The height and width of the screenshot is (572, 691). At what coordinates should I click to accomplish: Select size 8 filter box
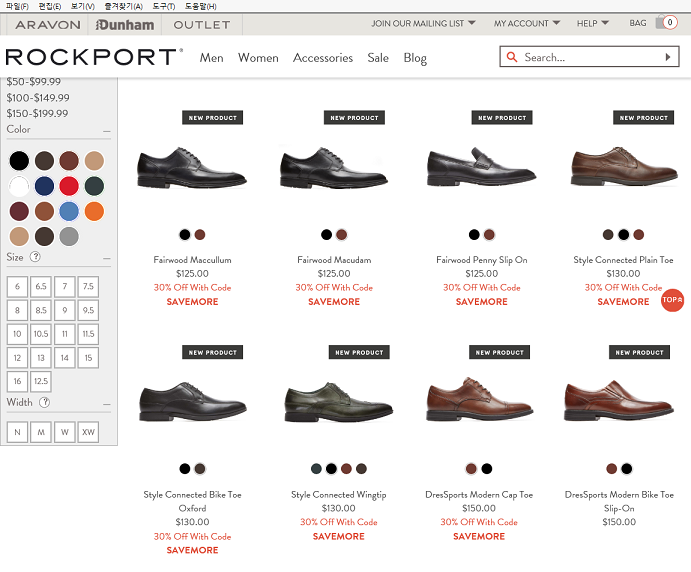(17, 310)
